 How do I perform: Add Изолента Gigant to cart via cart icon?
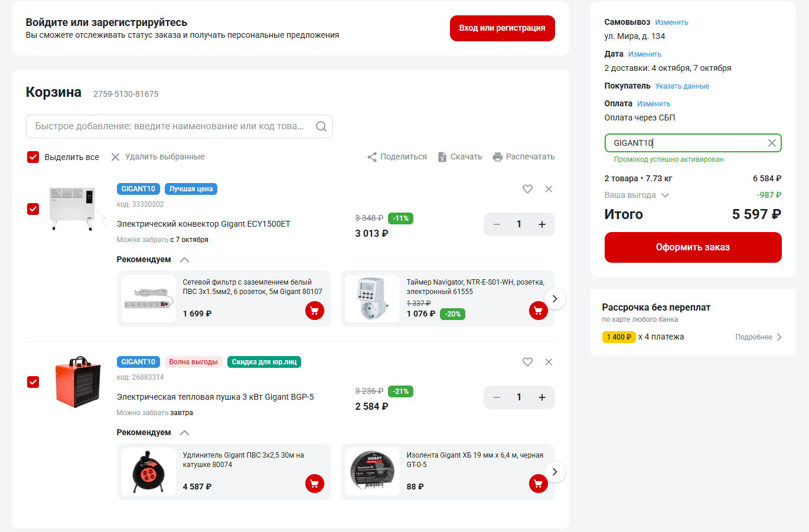point(538,484)
